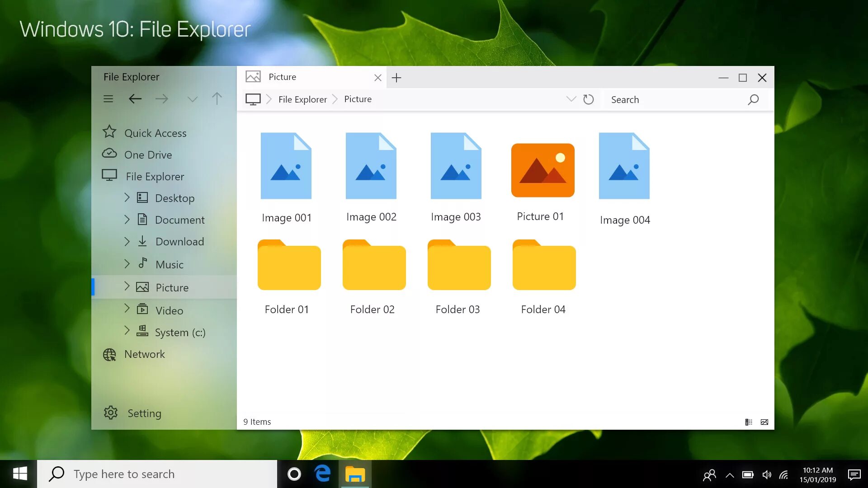
Task: Click the Download arrow icon in sidebar
Action: coord(142,241)
